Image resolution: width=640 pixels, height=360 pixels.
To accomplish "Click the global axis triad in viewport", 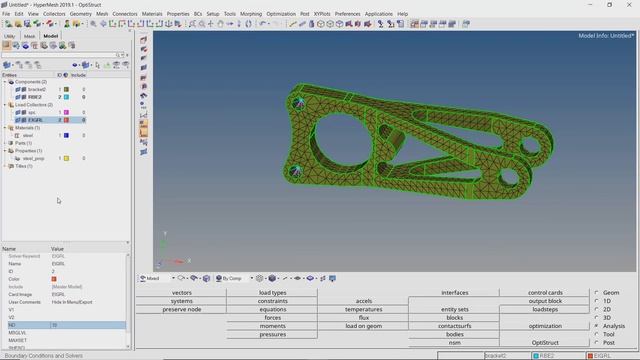I will point(173,250).
